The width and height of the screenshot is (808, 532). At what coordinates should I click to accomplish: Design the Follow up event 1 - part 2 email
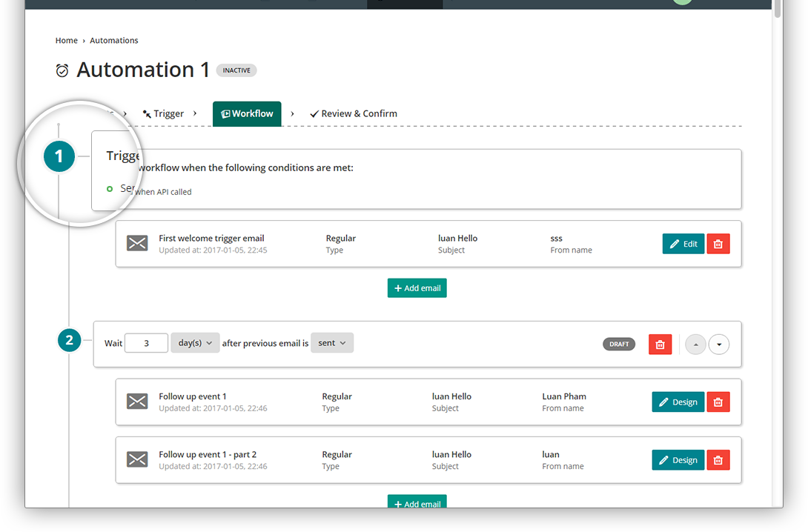(678, 460)
